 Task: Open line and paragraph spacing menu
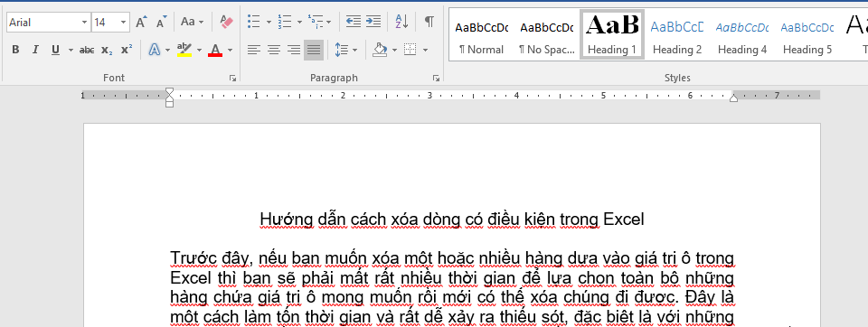pos(346,50)
